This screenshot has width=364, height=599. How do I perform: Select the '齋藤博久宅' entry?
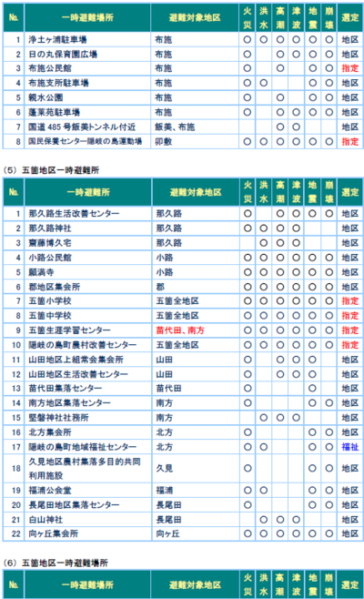[50, 243]
